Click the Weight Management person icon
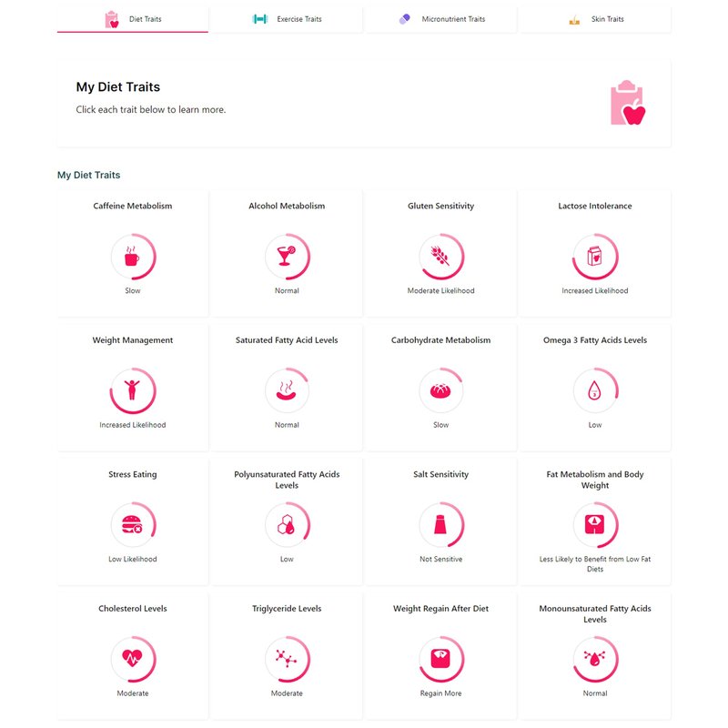Viewport: 728px width, 728px height. tap(132, 390)
